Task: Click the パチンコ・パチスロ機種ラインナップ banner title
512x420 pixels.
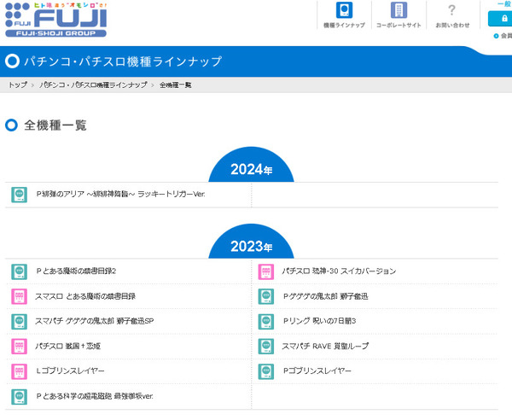Action: click(x=123, y=61)
